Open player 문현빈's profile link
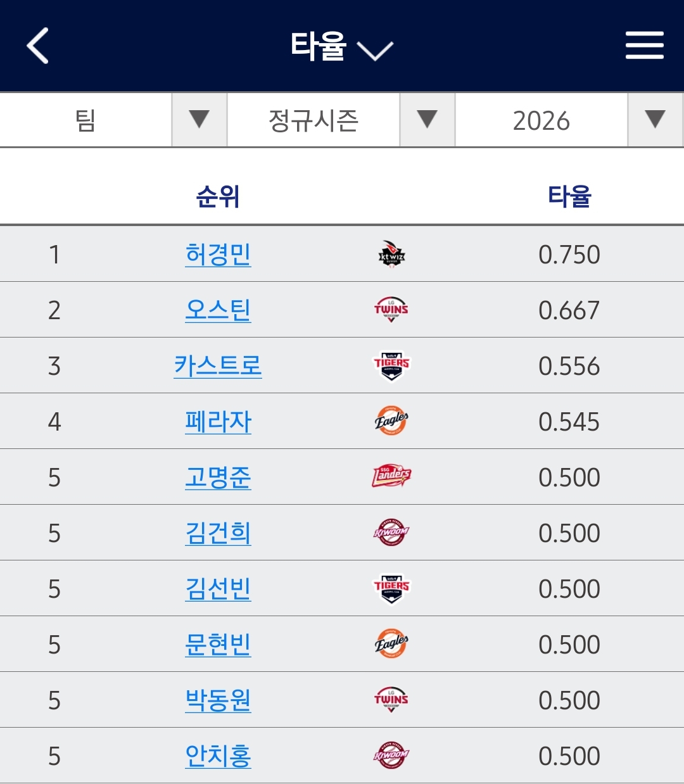Screen dimensions: 684x784 (218, 645)
